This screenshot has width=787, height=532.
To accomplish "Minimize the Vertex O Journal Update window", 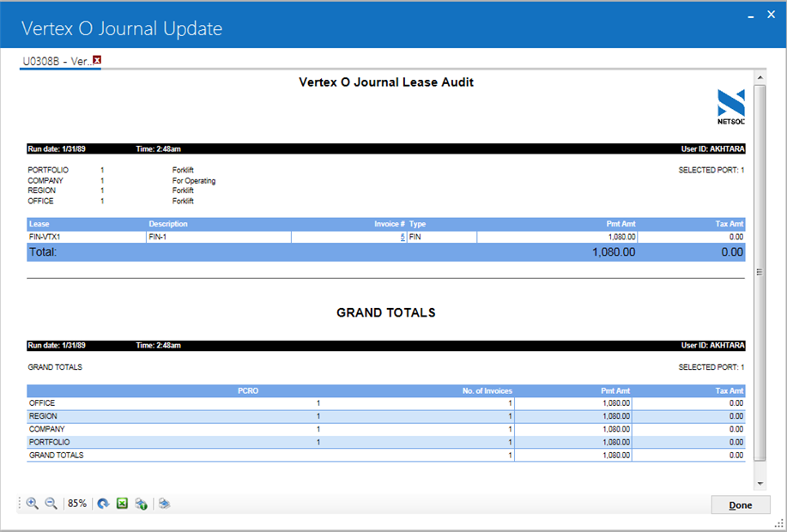I will 751,16.
